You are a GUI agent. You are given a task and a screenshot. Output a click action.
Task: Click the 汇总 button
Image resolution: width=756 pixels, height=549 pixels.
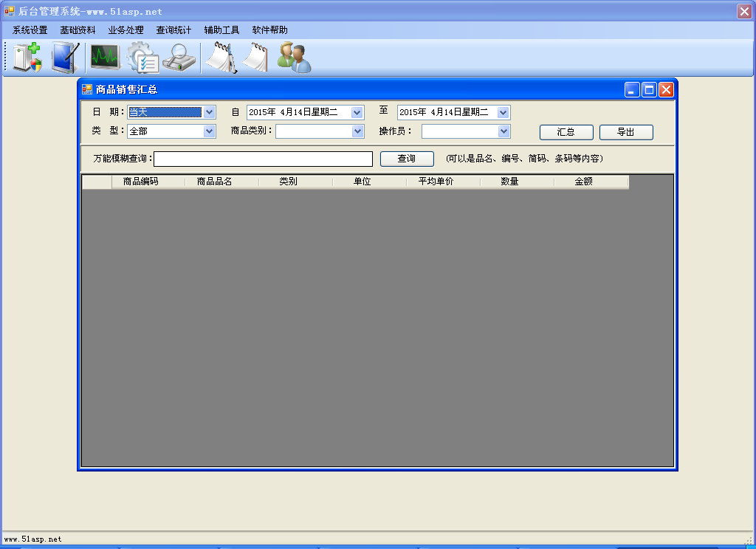(x=566, y=132)
